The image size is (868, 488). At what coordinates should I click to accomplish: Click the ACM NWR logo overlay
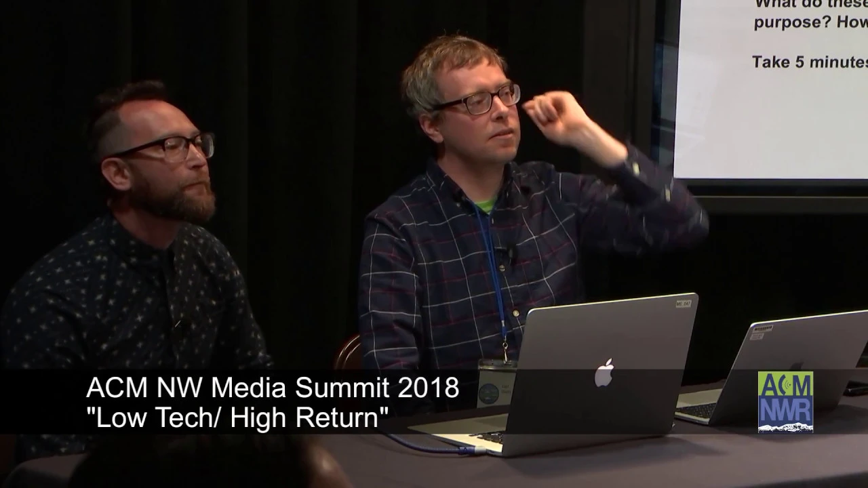785,402
